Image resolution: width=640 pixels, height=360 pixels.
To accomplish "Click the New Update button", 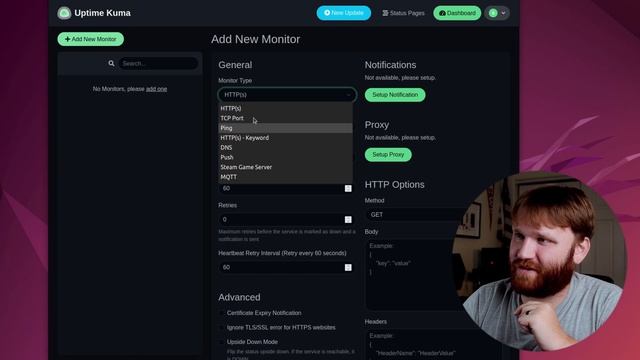I will coord(344,13).
